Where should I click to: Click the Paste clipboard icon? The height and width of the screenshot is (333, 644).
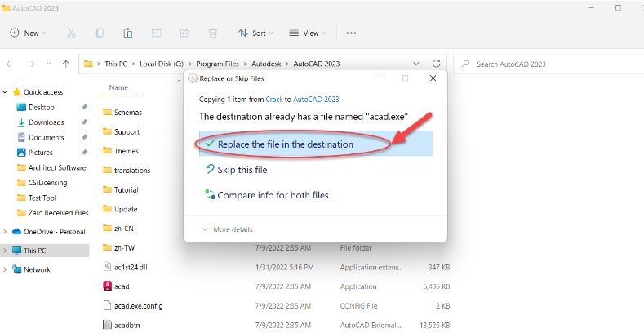point(127,33)
